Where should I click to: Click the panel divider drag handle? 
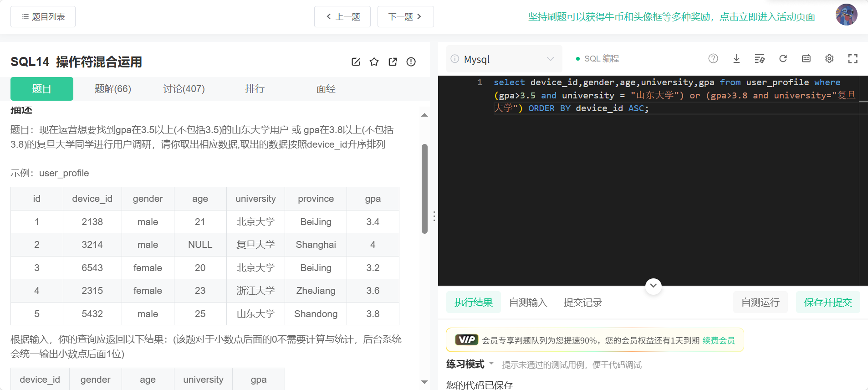[434, 216]
